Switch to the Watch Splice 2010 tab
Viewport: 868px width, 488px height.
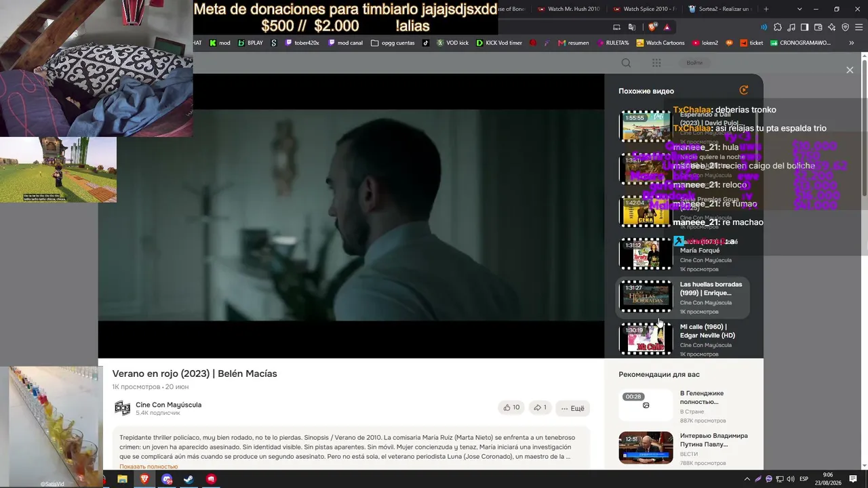(x=644, y=9)
